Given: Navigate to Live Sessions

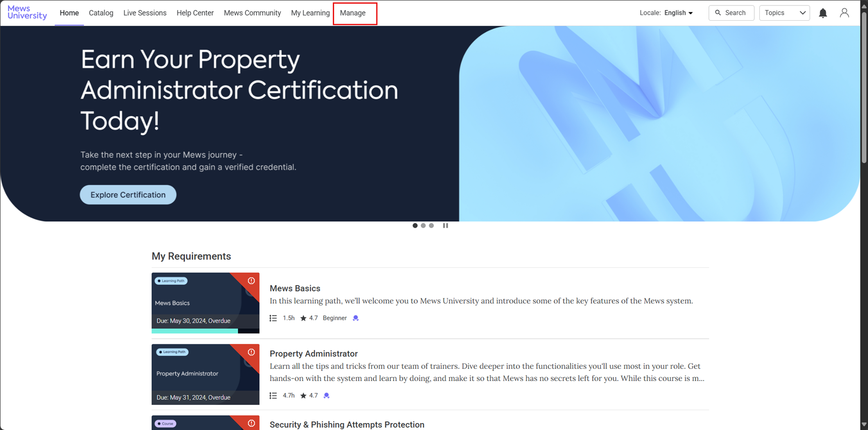Looking at the screenshot, I should tap(145, 13).
